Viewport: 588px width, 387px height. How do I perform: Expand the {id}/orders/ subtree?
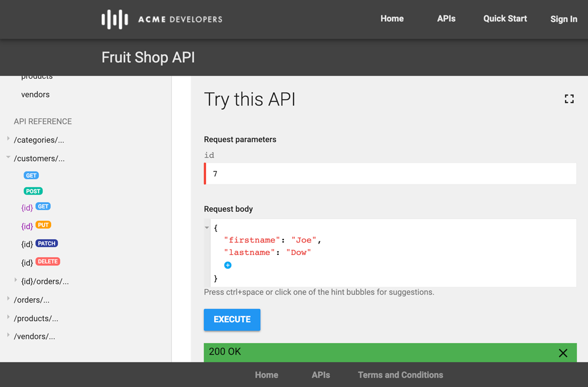(15, 280)
